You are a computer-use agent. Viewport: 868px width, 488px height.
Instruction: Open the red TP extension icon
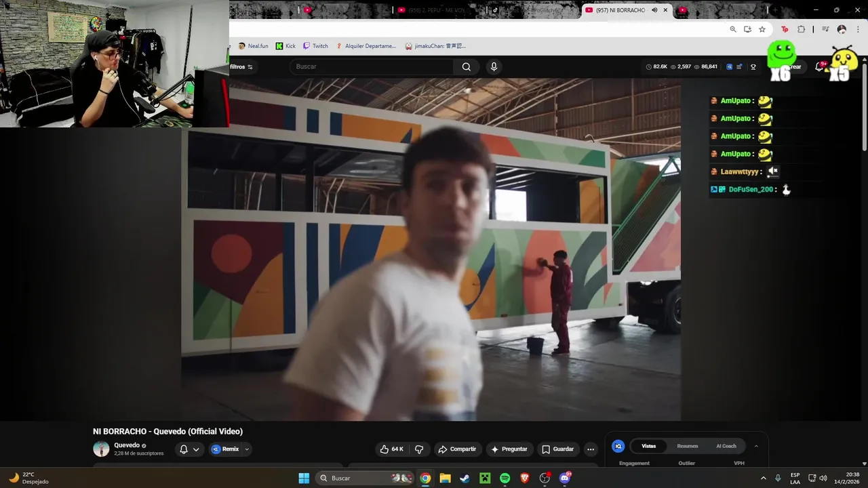click(785, 29)
